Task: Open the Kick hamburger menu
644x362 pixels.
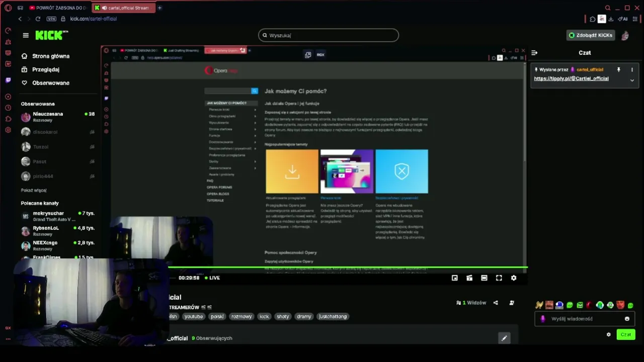Action: coord(26,35)
